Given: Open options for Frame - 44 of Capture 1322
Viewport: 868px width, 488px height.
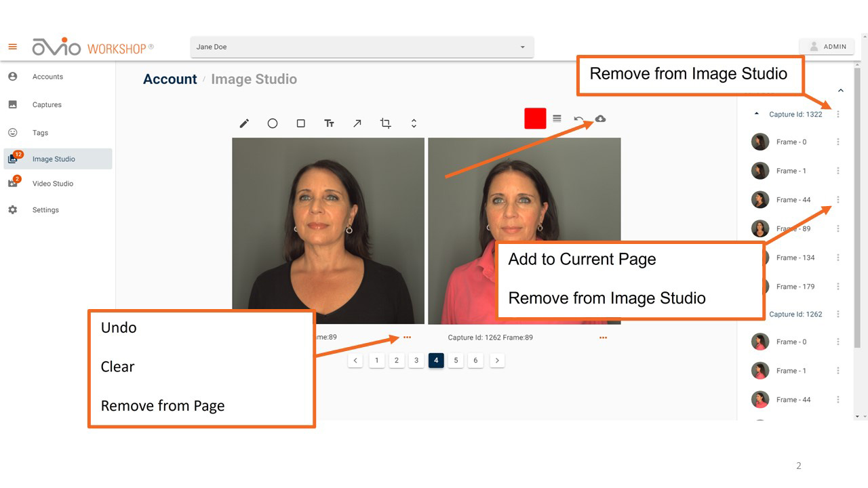Looking at the screenshot, I should [x=838, y=200].
